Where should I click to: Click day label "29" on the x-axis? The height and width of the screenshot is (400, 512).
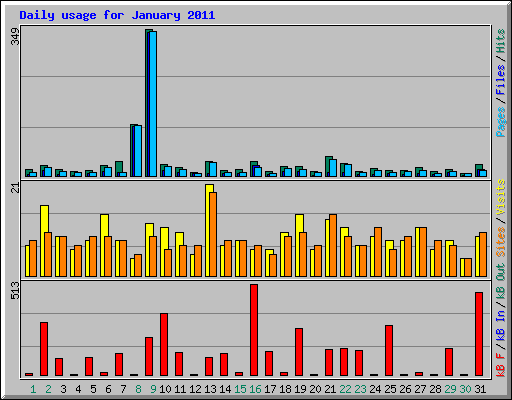(x=450, y=389)
